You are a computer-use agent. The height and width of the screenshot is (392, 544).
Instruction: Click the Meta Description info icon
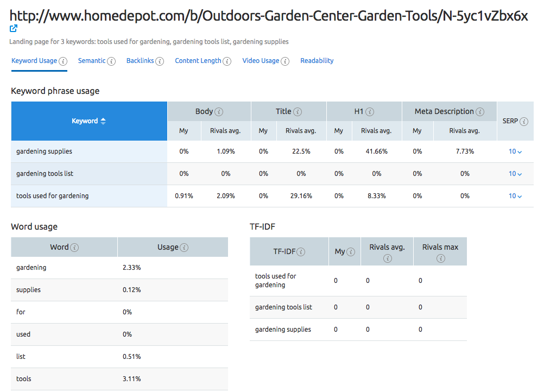pos(480,111)
